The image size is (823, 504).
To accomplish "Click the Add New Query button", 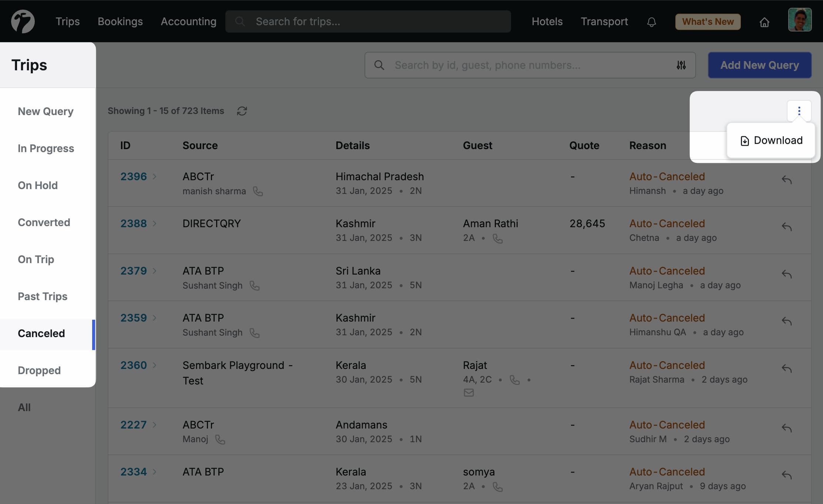I will tap(759, 65).
